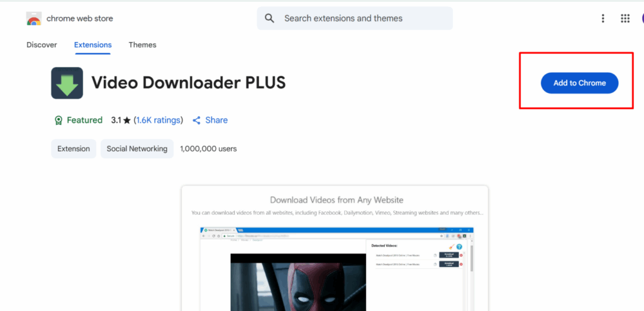
Task: Switch to the Discover tab
Action: click(x=42, y=45)
